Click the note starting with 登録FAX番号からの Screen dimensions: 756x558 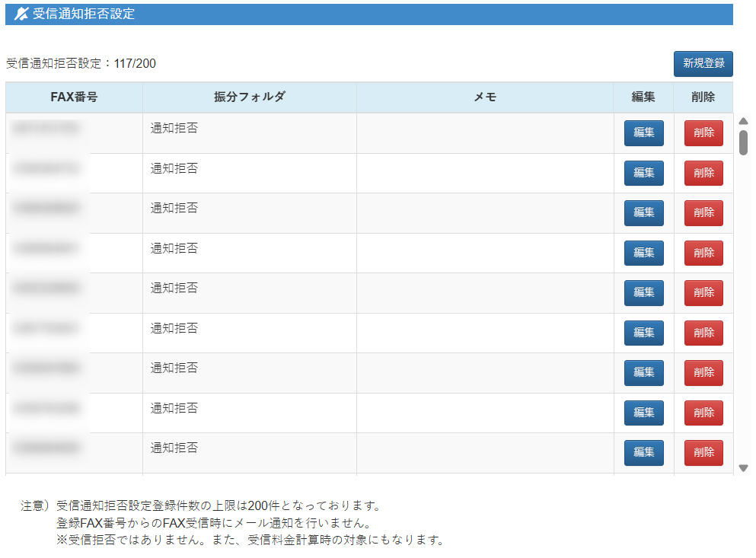click(215, 523)
